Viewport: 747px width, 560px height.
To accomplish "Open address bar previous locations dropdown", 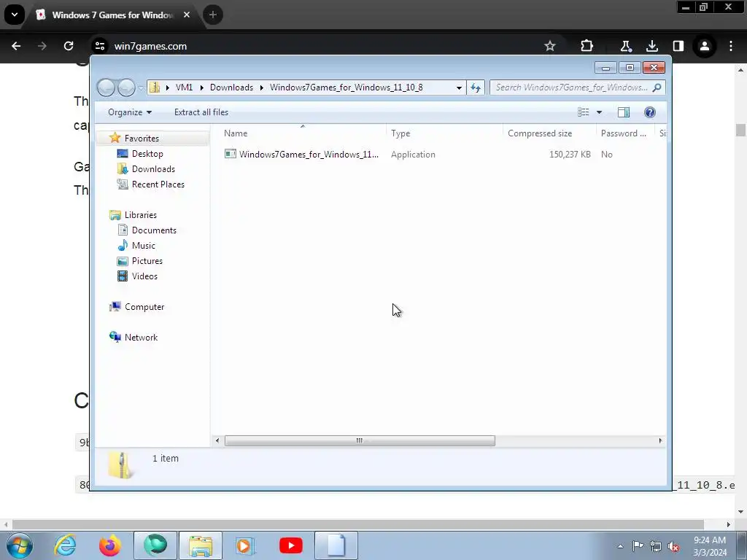I will pyautogui.click(x=459, y=87).
